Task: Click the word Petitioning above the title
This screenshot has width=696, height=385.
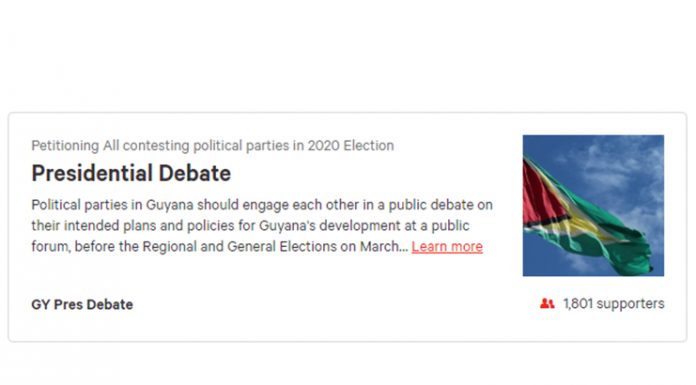Action: click(x=65, y=146)
